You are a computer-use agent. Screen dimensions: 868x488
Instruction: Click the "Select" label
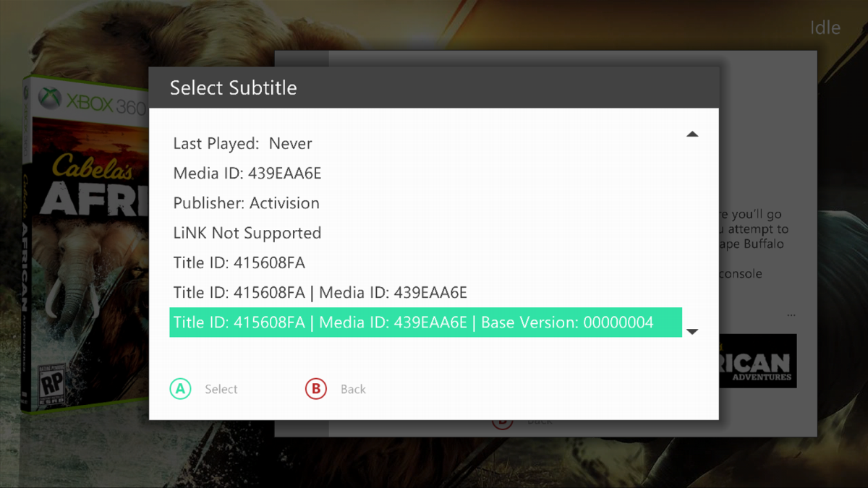pyautogui.click(x=221, y=389)
